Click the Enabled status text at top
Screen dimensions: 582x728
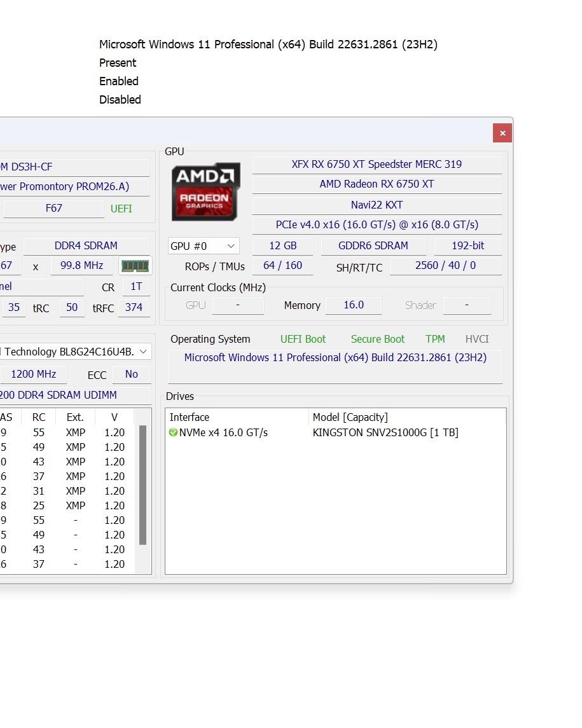(x=119, y=81)
